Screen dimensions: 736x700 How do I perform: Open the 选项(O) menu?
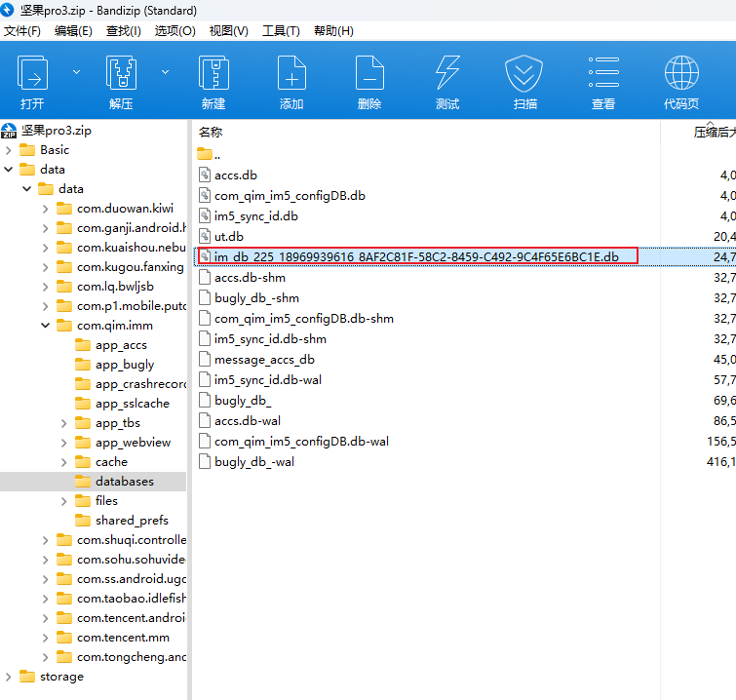[175, 31]
